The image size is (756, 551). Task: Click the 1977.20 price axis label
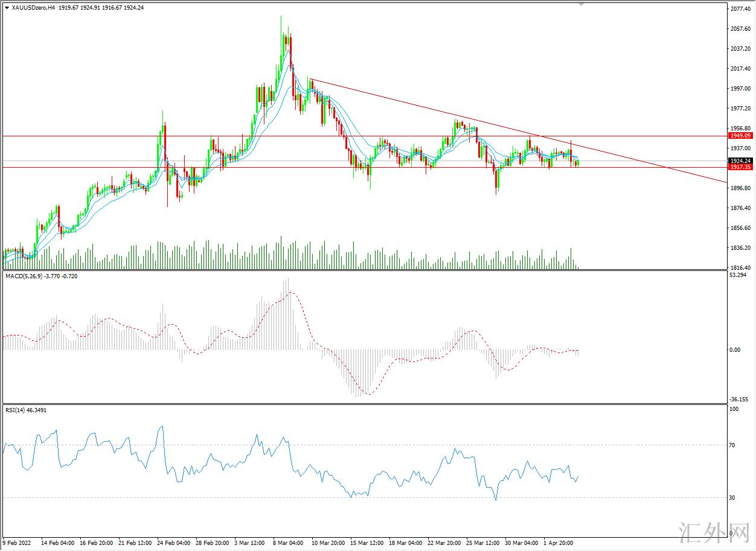740,109
